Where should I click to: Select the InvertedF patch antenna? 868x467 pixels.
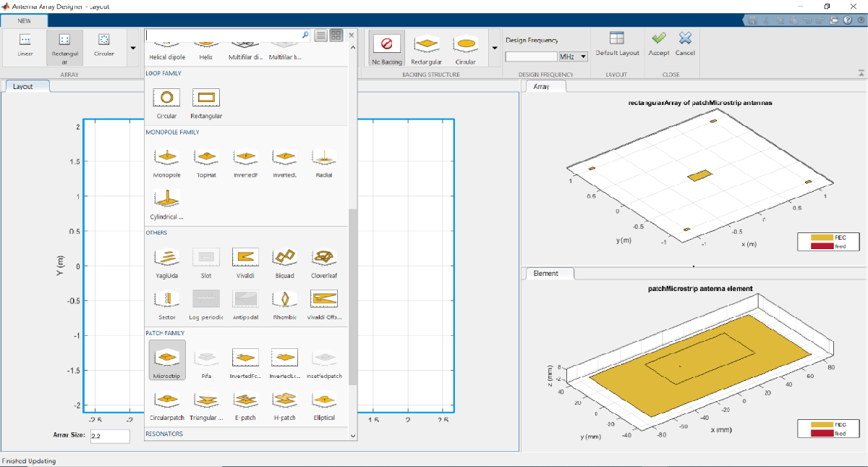point(245,363)
